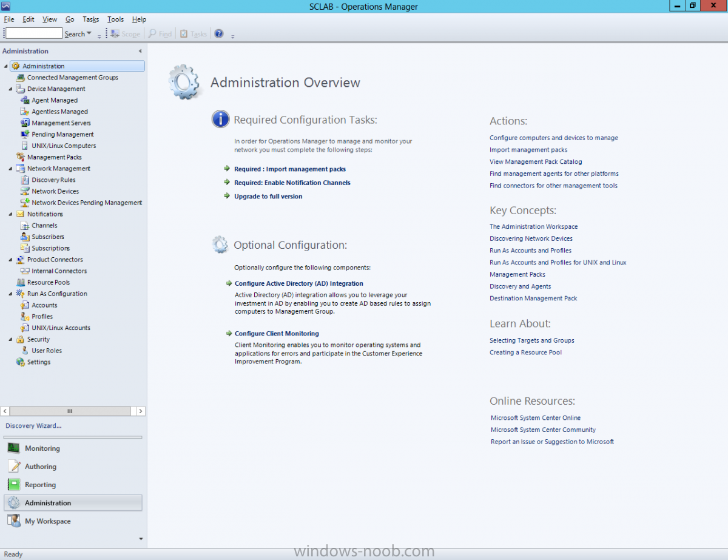The width and height of the screenshot is (728, 560).
Task: Click the Settings globe icon
Action: coord(21,362)
